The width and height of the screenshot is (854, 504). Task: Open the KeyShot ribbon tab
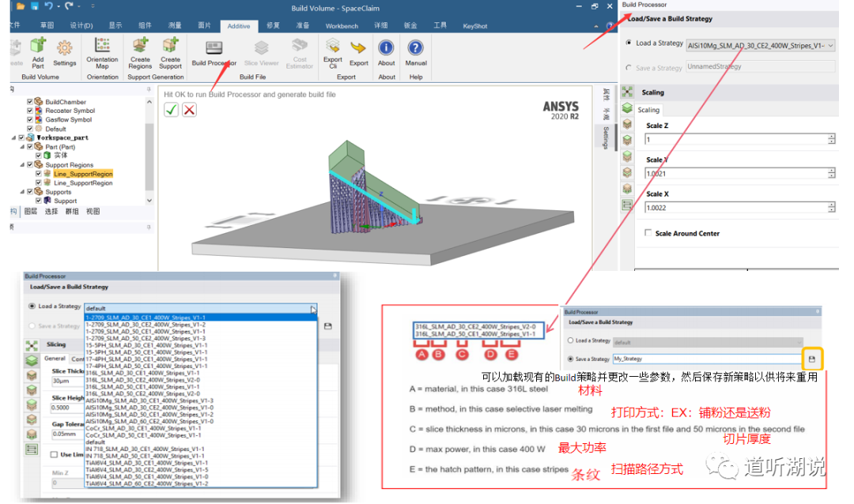pyautogui.click(x=475, y=26)
